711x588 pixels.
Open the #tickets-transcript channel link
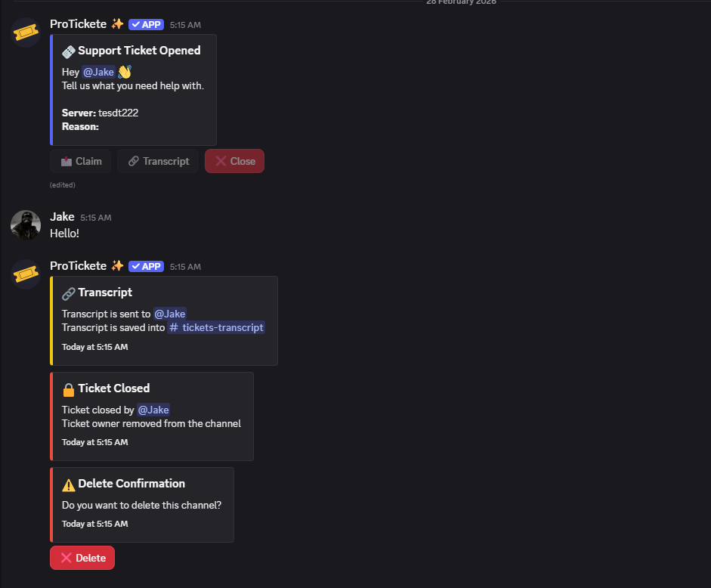(217, 327)
